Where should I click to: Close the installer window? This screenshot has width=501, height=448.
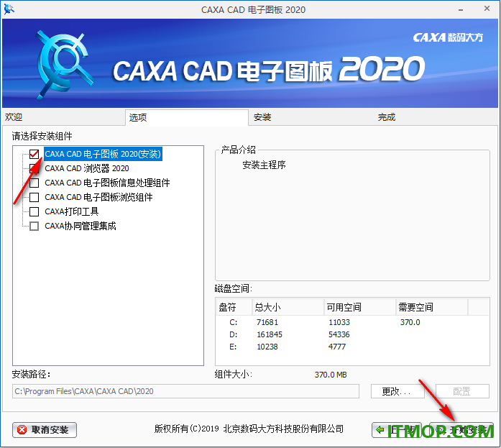coord(487,9)
